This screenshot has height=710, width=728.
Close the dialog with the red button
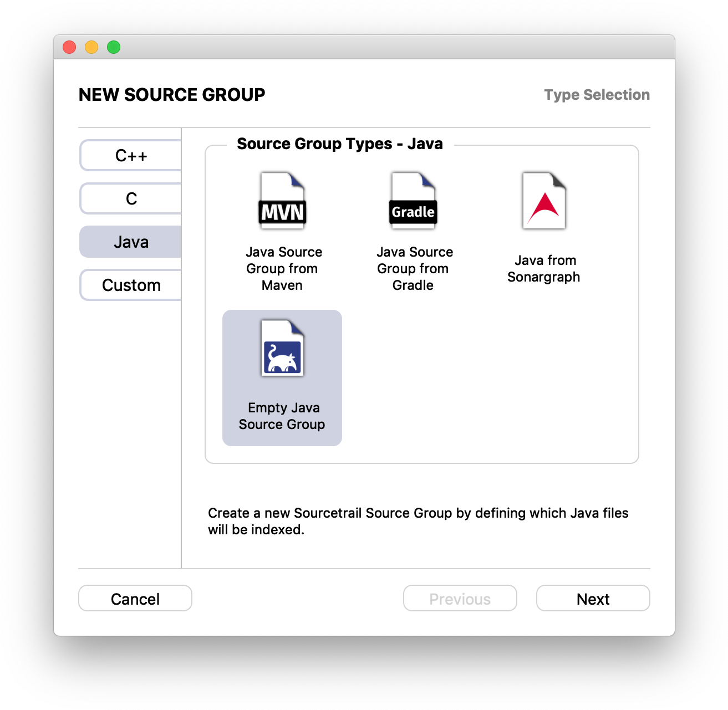tap(69, 48)
